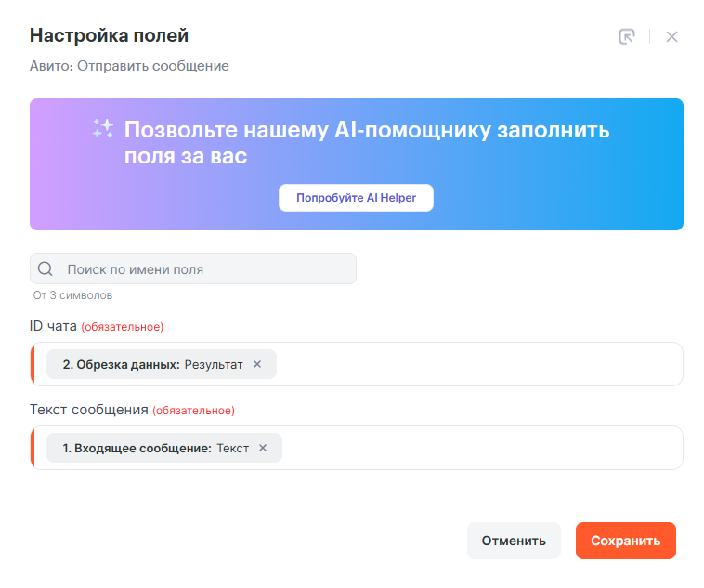This screenshot has width=704, height=588.
Task: Cancel with the 'Отменить' button
Action: coord(514,541)
